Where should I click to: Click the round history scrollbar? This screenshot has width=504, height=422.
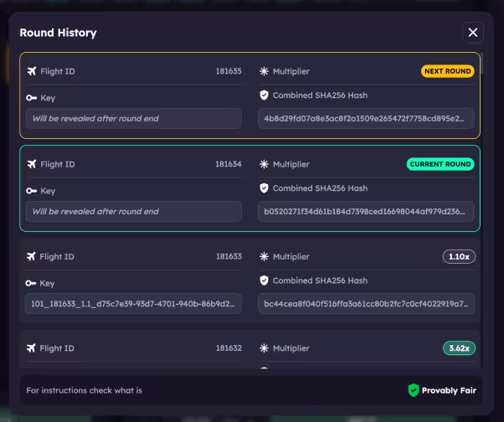point(482,64)
